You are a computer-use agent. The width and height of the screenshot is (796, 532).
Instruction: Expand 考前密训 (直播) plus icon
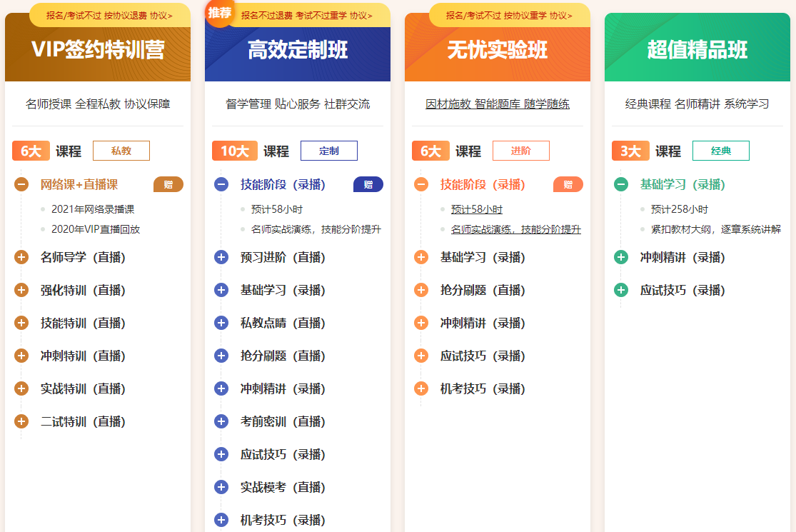point(221,422)
